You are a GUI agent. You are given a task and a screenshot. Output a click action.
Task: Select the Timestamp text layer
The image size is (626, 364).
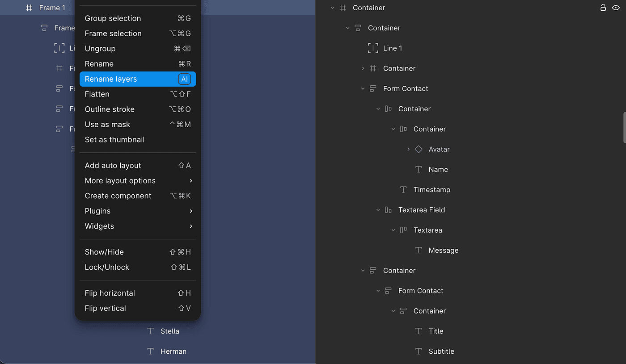[x=432, y=189]
